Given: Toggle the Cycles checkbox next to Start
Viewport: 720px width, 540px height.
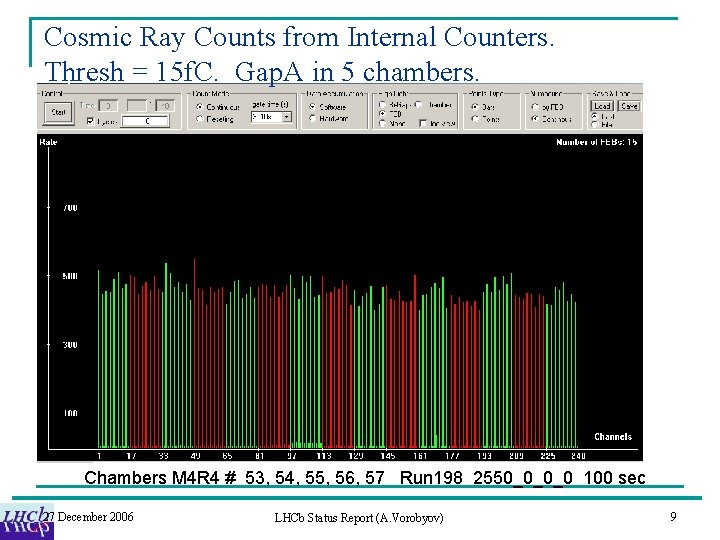Looking at the screenshot, I should (x=90, y=121).
